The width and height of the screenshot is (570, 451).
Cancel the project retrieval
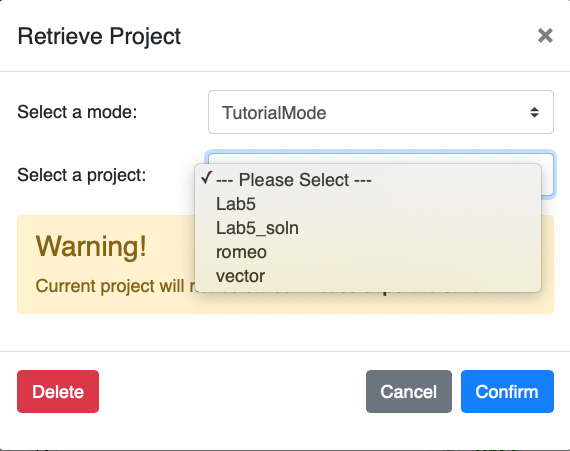[409, 391]
